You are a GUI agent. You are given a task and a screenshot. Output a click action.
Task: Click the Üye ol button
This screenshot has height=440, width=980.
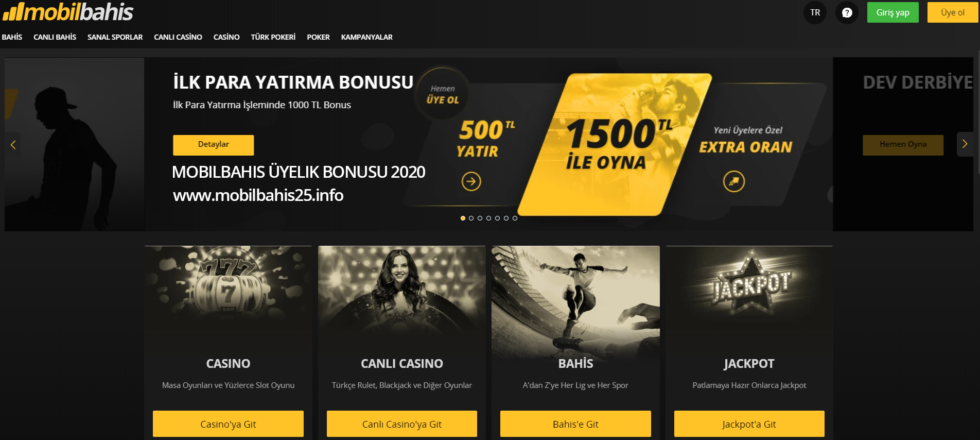tap(953, 12)
